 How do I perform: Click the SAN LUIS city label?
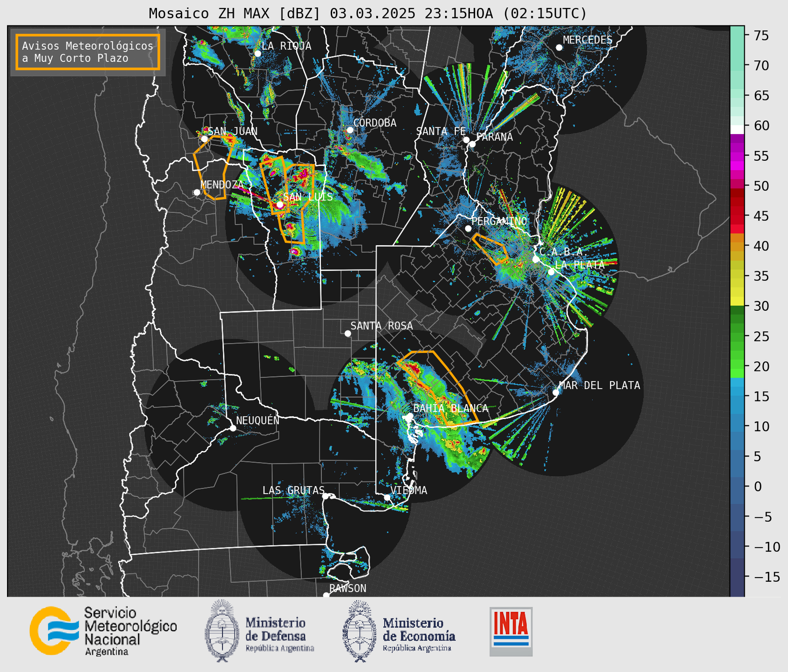tap(308, 197)
